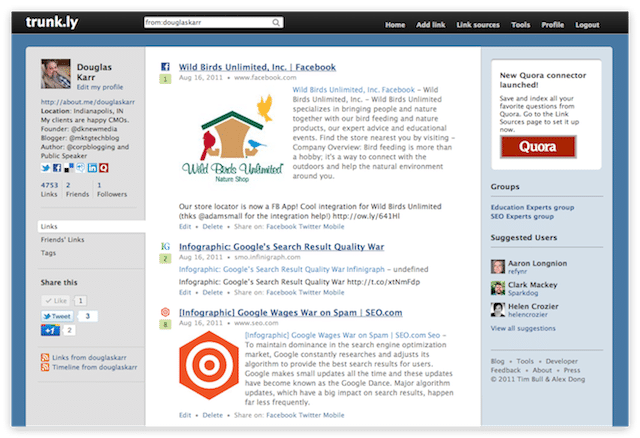Click Helen Crozier's avatar
The height and width of the screenshot is (438, 640).
pyautogui.click(x=498, y=309)
